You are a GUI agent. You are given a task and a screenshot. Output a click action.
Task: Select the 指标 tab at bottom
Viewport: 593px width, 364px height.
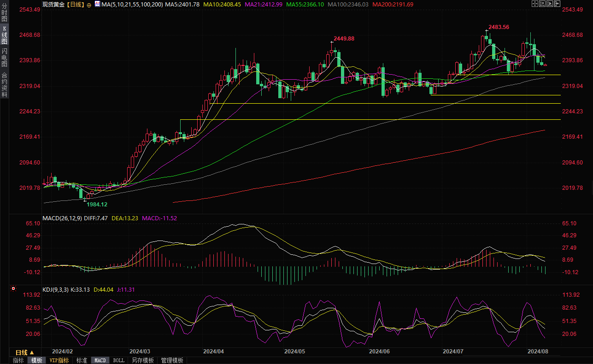coord(18,360)
